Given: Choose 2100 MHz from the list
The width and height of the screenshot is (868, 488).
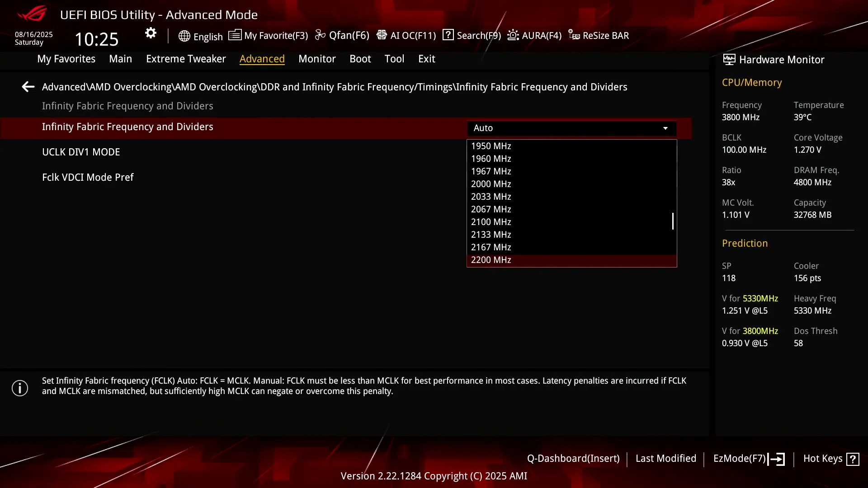Looking at the screenshot, I should [x=571, y=222].
